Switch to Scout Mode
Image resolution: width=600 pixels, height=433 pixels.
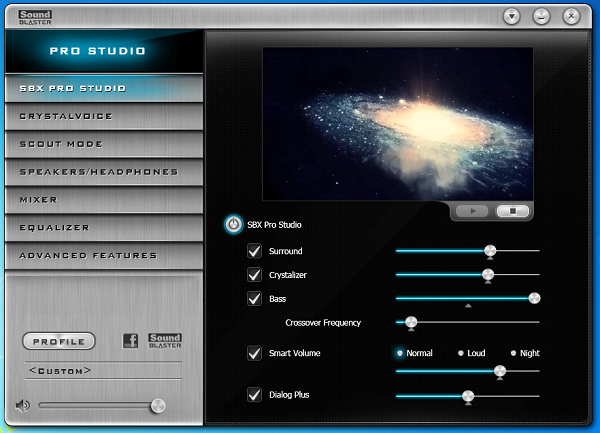104,144
